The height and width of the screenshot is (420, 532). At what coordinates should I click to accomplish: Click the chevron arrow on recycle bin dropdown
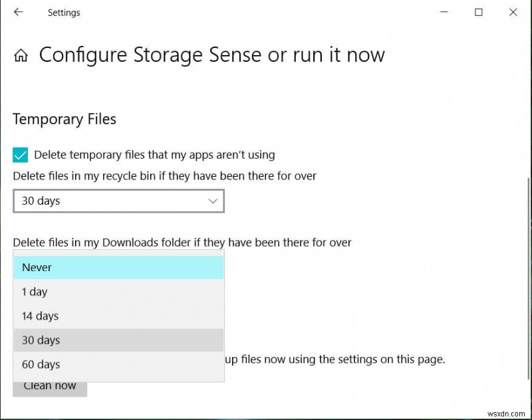point(213,201)
